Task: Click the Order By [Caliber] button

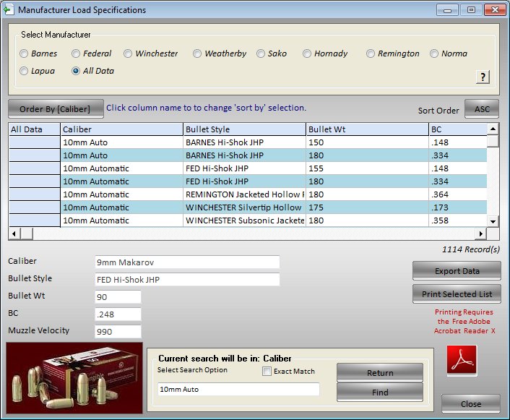Action: (x=56, y=109)
